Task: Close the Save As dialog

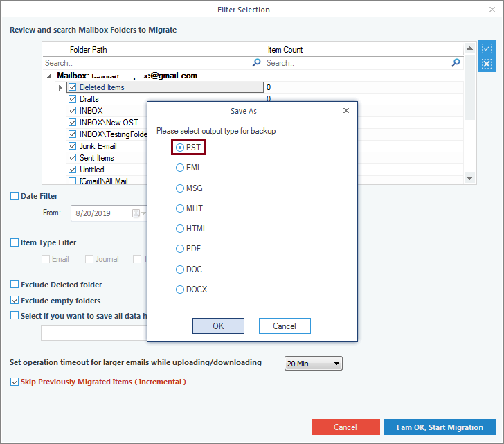Action: click(x=346, y=111)
